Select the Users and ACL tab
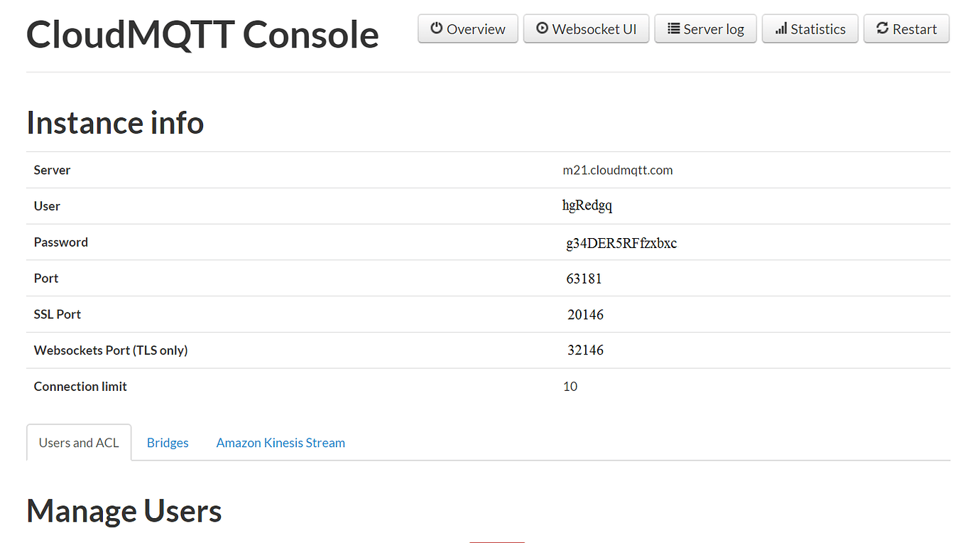Image resolution: width=980 pixels, height=543 pixels. (x=79, y=442)
